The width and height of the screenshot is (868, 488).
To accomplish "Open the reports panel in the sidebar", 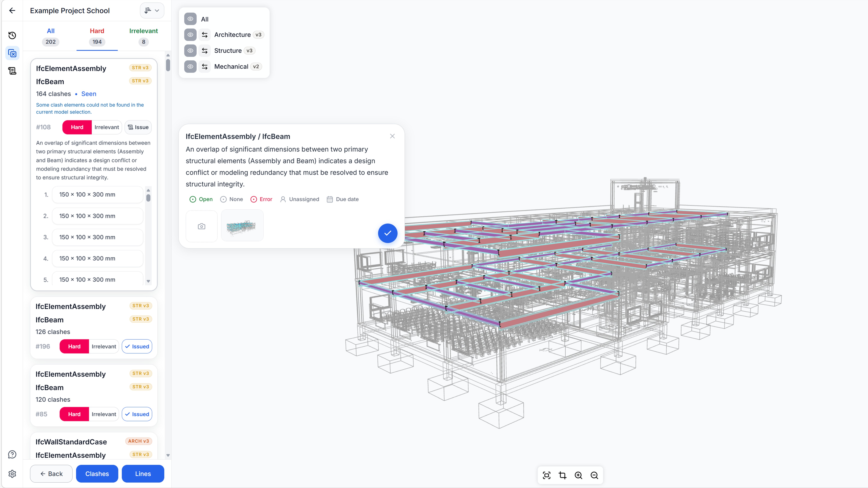I will pos(12,71).
